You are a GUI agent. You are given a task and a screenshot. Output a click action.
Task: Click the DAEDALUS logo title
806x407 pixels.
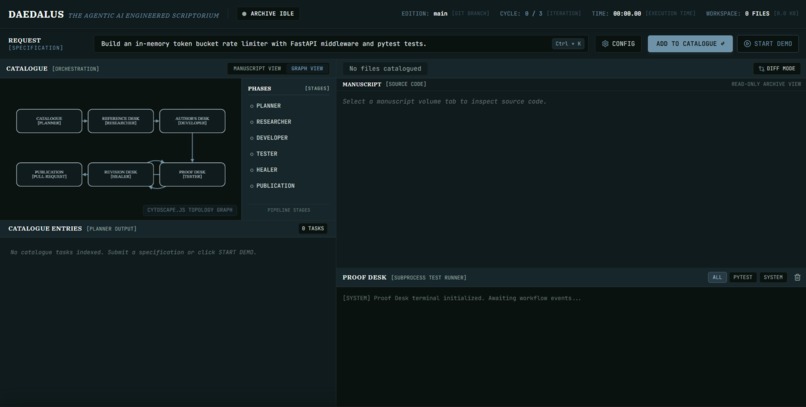tap(36, 14)
